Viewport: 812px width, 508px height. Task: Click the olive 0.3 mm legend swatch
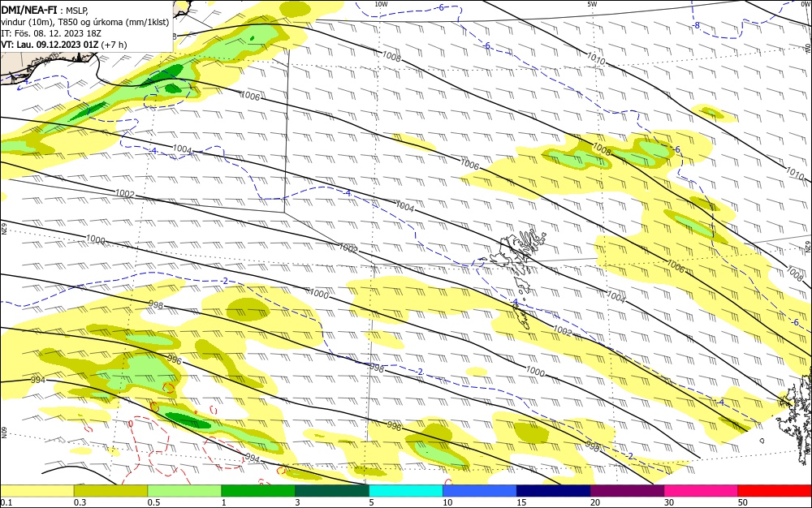pyautogui.click(x=110, y=491)
